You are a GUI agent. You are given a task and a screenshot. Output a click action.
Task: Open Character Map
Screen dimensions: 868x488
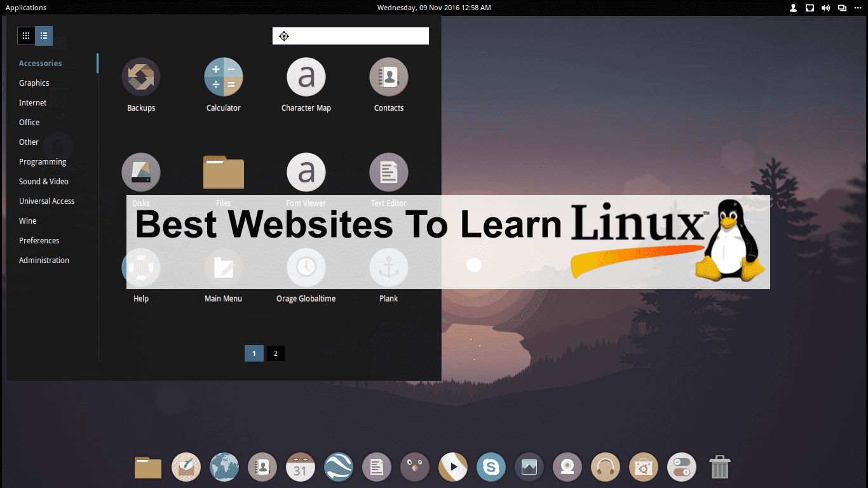point(306,77)
